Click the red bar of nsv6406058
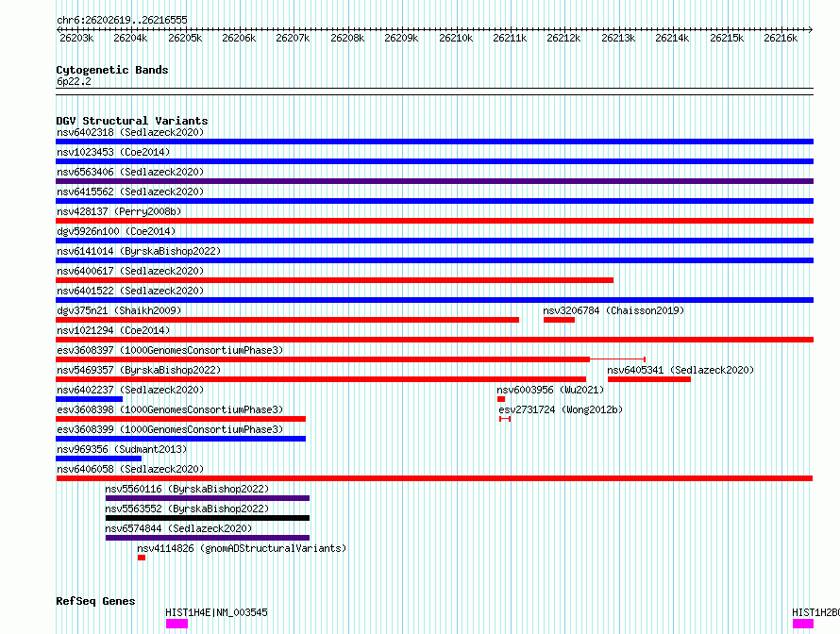The width and height of the screenshot is (840, 634). tap(434, 478)
